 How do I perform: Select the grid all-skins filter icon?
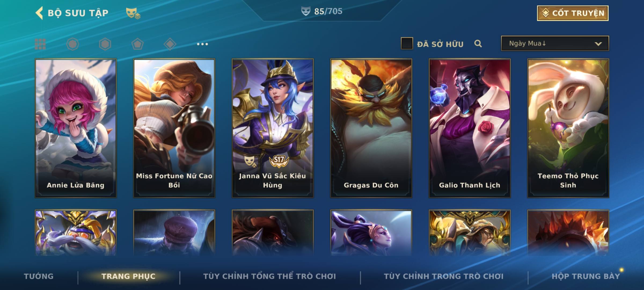(x=40, y=44)
